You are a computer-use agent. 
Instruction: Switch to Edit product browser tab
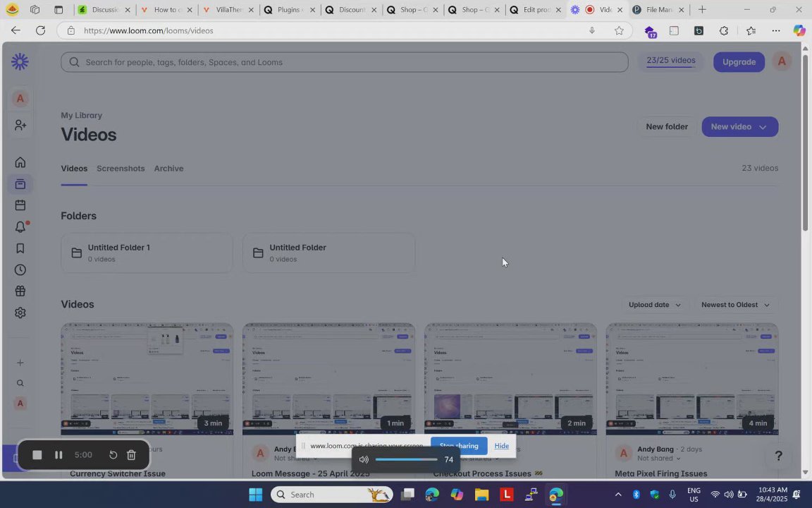(x=536, y=10)
